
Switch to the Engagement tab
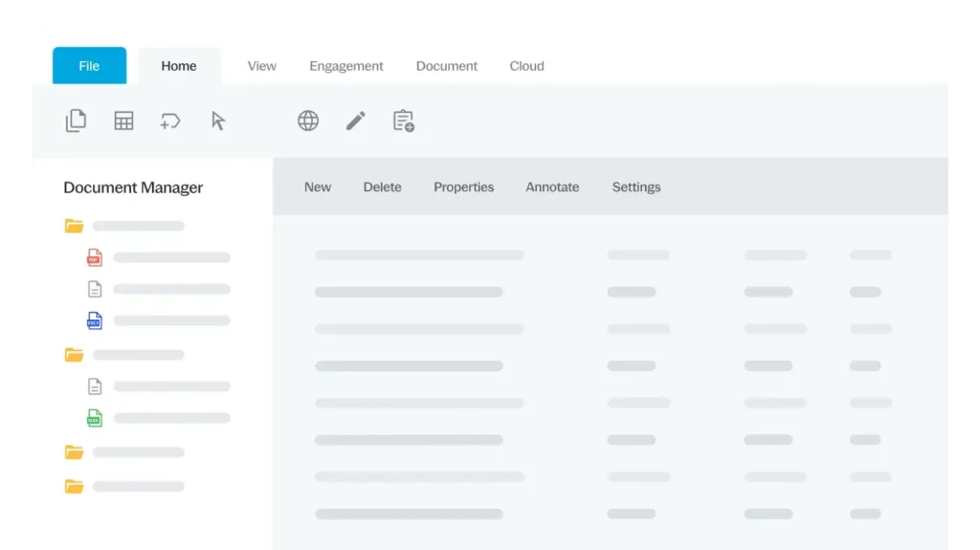point(346,66)
